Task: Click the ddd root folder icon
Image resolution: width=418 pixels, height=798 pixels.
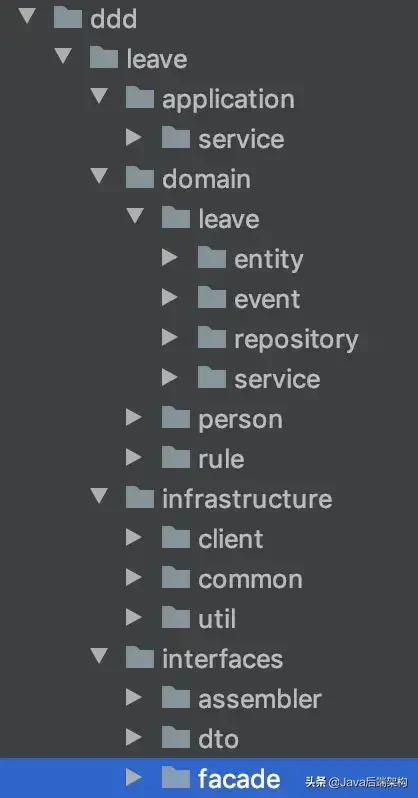Action: click(67, 18)
